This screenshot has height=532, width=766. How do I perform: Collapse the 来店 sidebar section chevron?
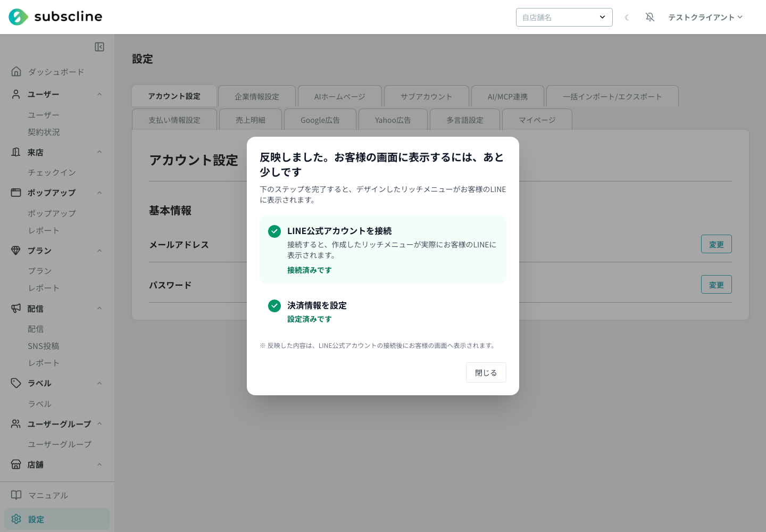[99, 152]
